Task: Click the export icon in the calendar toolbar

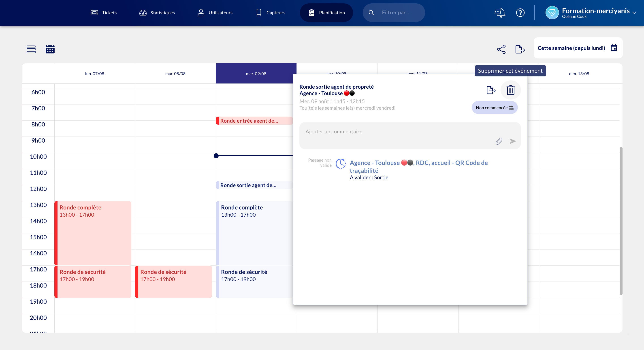Action: point(520,49)
